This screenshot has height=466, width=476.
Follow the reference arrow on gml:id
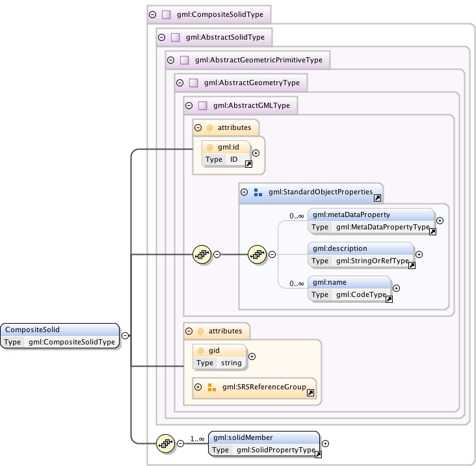coord(248,164)
